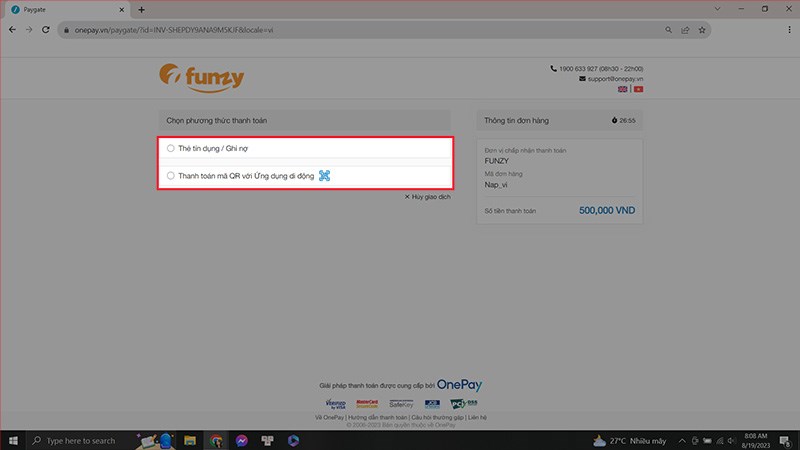This screenshot has height=450, width=800.
Task: Show hidden system tray icons
Action: point(682,440)
